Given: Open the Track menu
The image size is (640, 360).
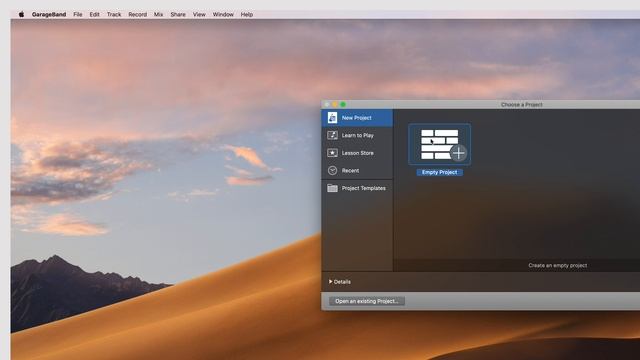Looking at the screenshot, I should 114,14.
